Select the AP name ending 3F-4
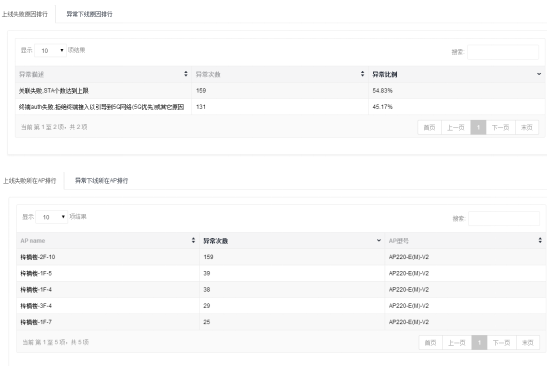Screen dimensions: 547x366 pos(36,306)
